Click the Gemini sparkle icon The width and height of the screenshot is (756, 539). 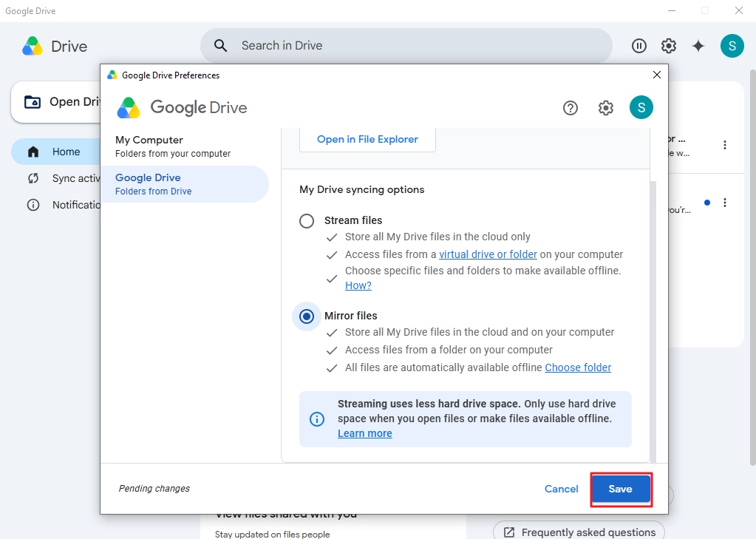698,46
